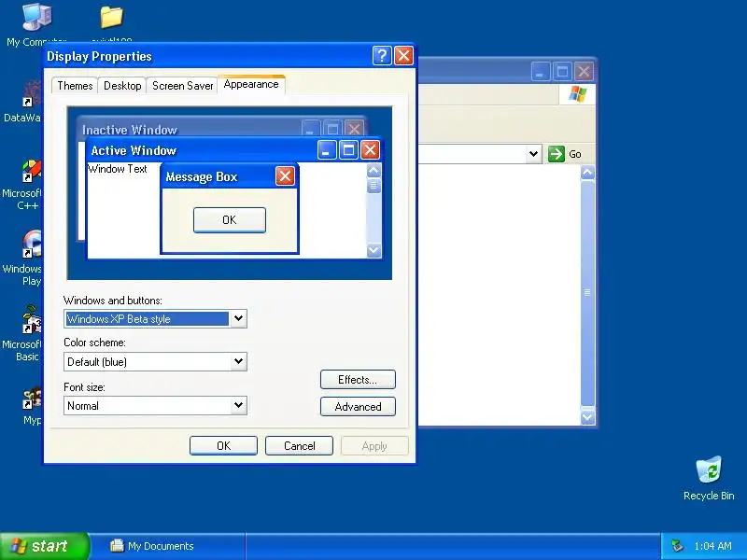Click the preview Active Window close icon
The image size is (747, 560).
click(x=370, y=150)
